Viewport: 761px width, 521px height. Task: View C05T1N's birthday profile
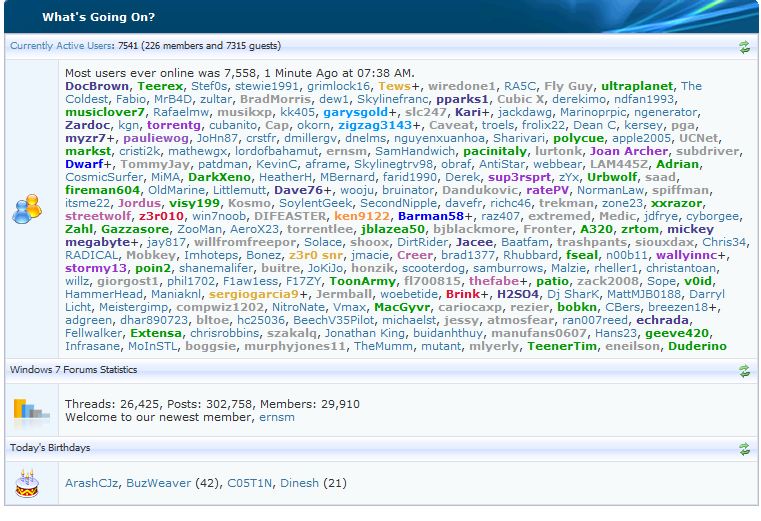[249, 484]
